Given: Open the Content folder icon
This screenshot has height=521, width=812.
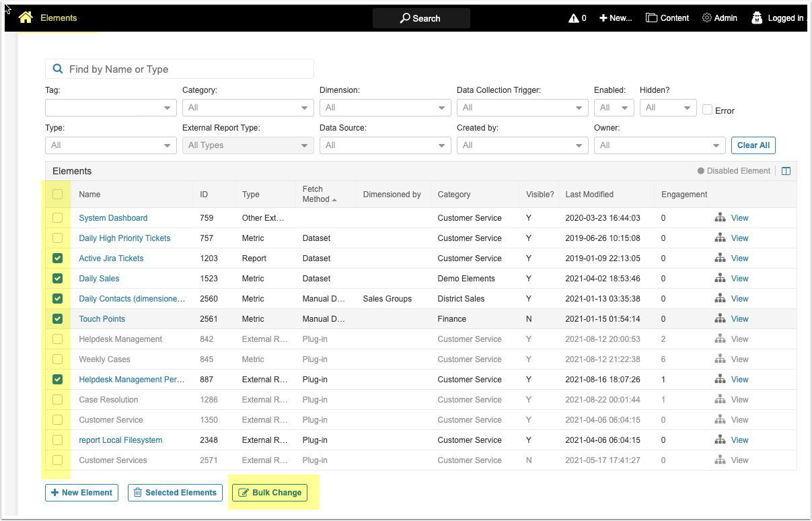Looking at the screenshot, I should (651, 18).
